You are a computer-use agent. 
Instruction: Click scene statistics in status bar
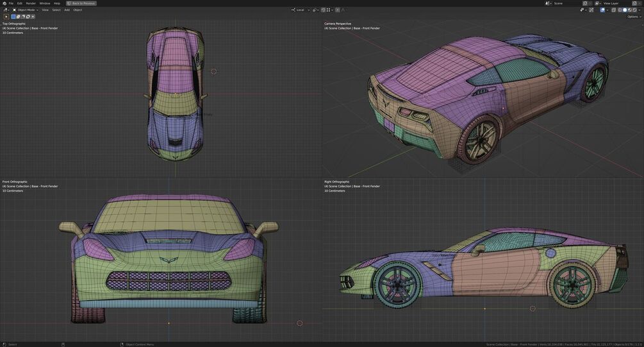pyautogui.click(x=564, y=344)
